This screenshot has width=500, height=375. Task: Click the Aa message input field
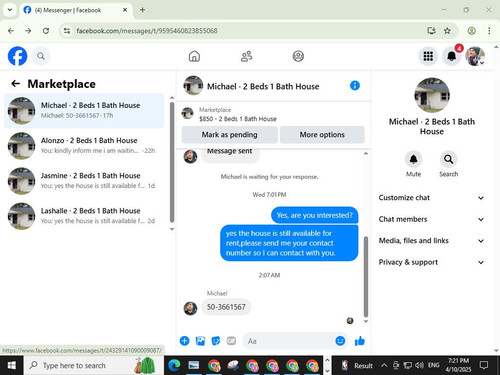click(x=288, y=341)
